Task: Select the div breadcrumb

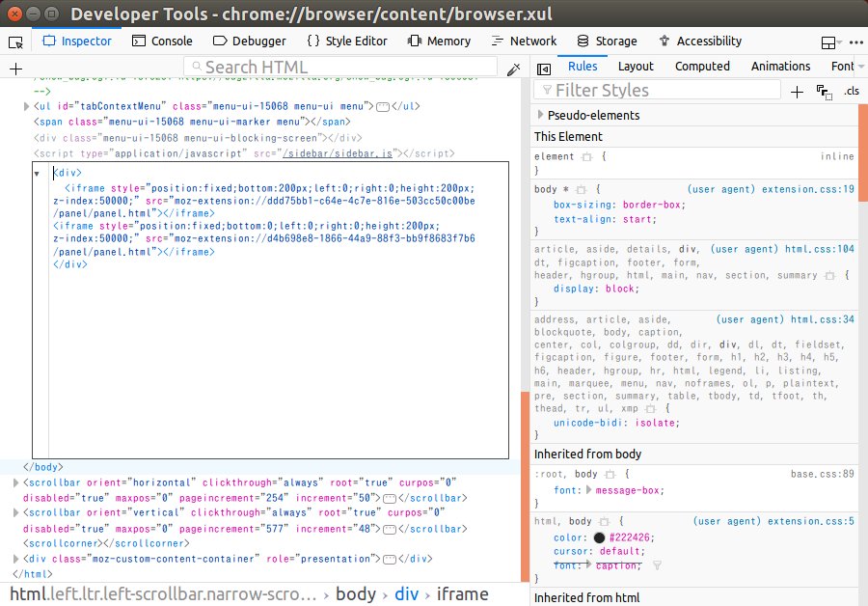Action: 406,593
